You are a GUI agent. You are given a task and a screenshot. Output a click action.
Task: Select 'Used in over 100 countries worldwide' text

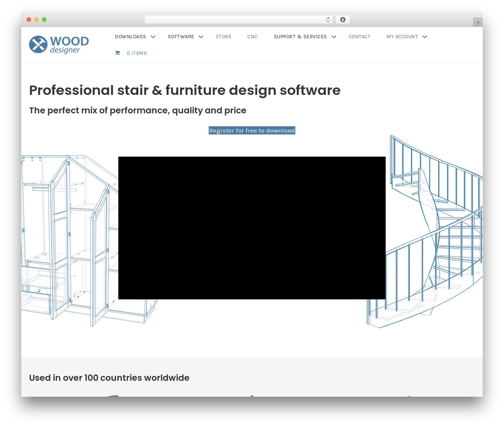(109, 378)
